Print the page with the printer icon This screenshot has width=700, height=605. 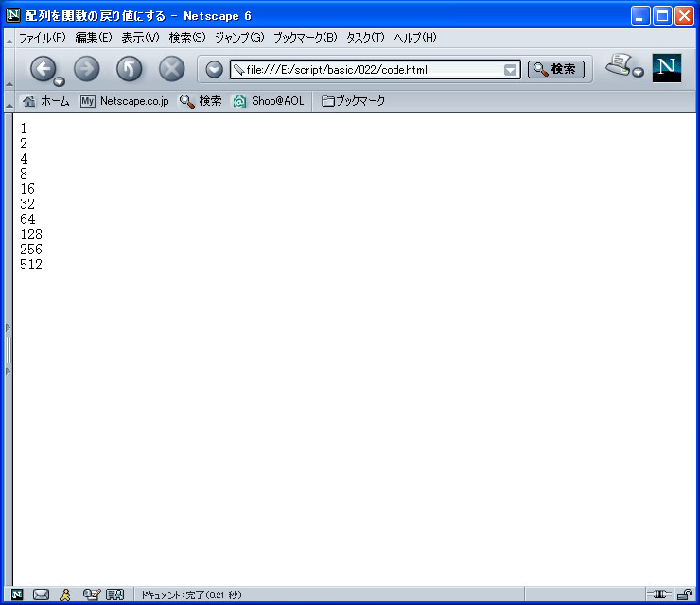pos(620,64)
